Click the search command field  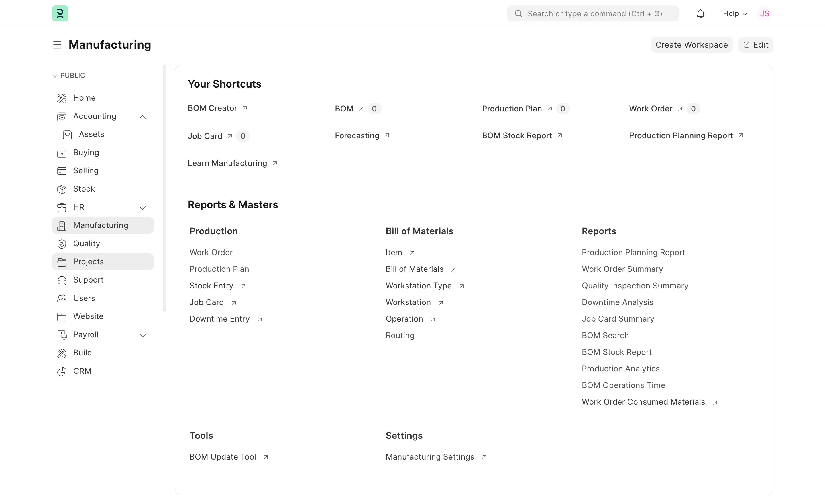tap(593, 13)
